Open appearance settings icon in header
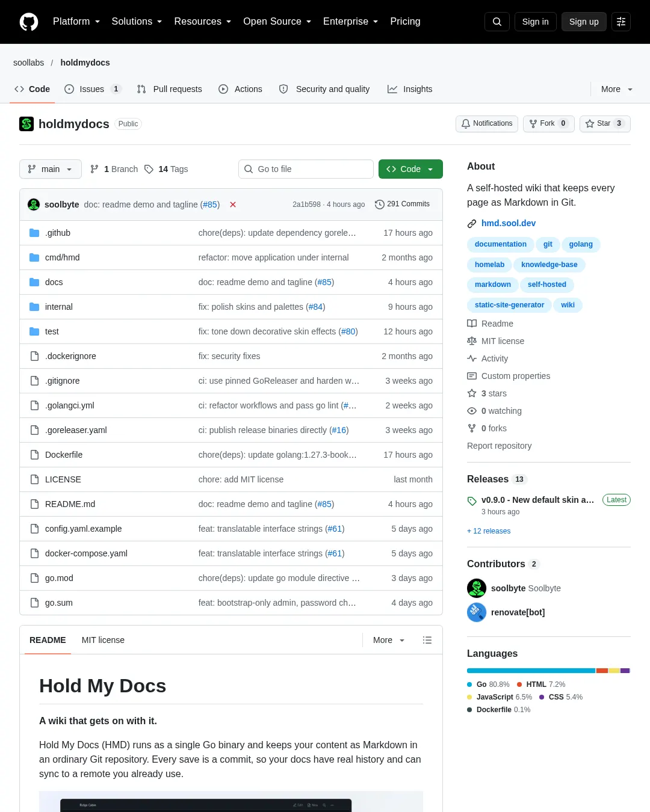The width and height of the screenshot is (650, 812). 621,22
